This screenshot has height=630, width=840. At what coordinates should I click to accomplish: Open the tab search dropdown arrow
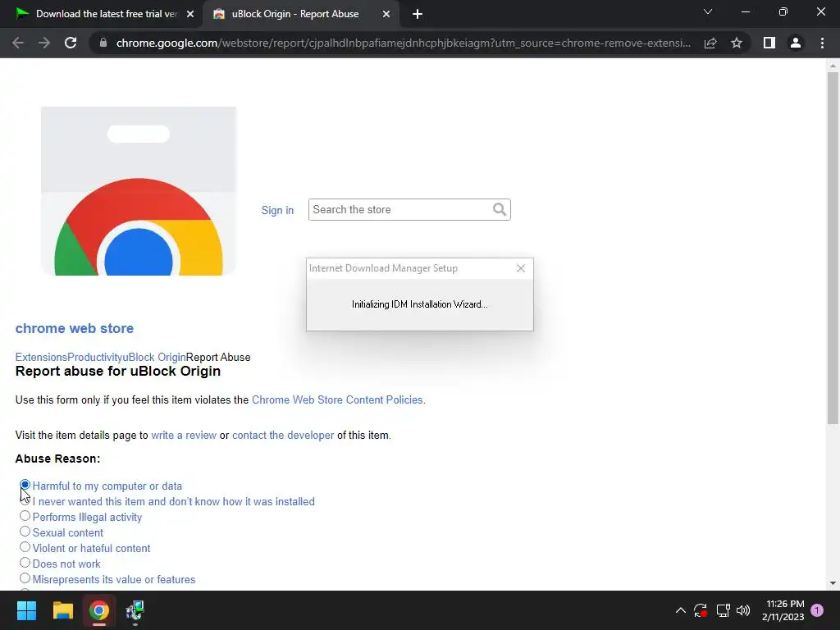pos(708,11)
